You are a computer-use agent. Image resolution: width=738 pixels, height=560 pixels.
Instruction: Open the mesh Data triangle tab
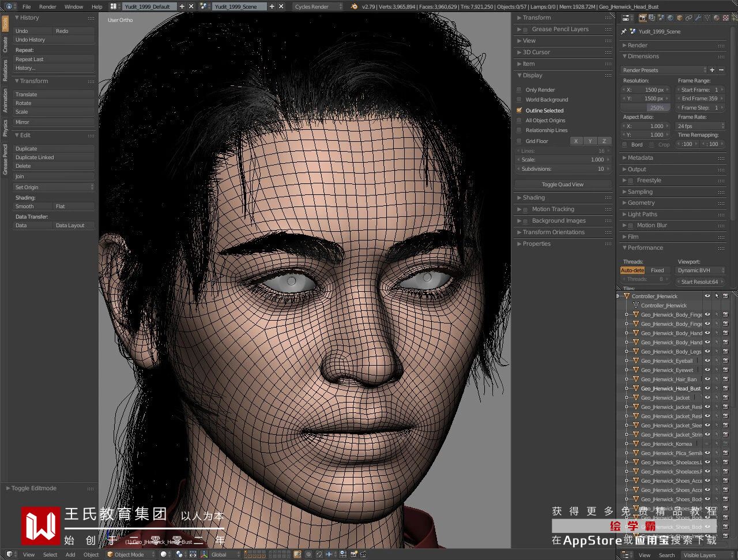pyautogui.click(x=707, y=18)
